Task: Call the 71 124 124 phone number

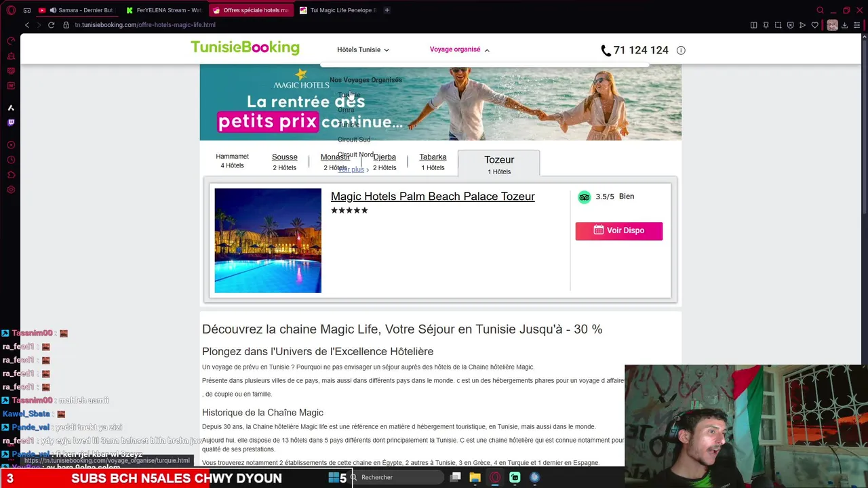Action: (x=635, y=50)
